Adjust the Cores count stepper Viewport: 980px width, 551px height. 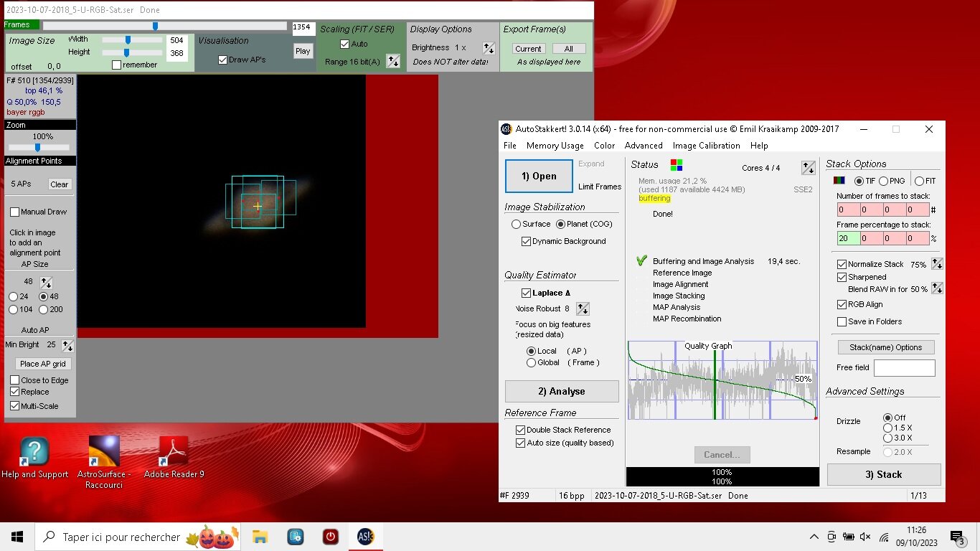coord(809,168)
